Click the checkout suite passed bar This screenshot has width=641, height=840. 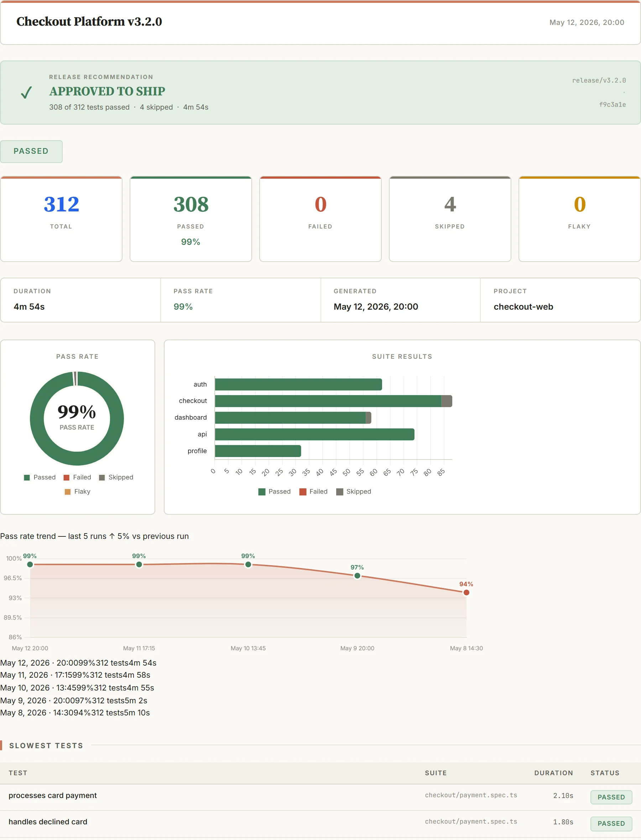click(328, 401)
